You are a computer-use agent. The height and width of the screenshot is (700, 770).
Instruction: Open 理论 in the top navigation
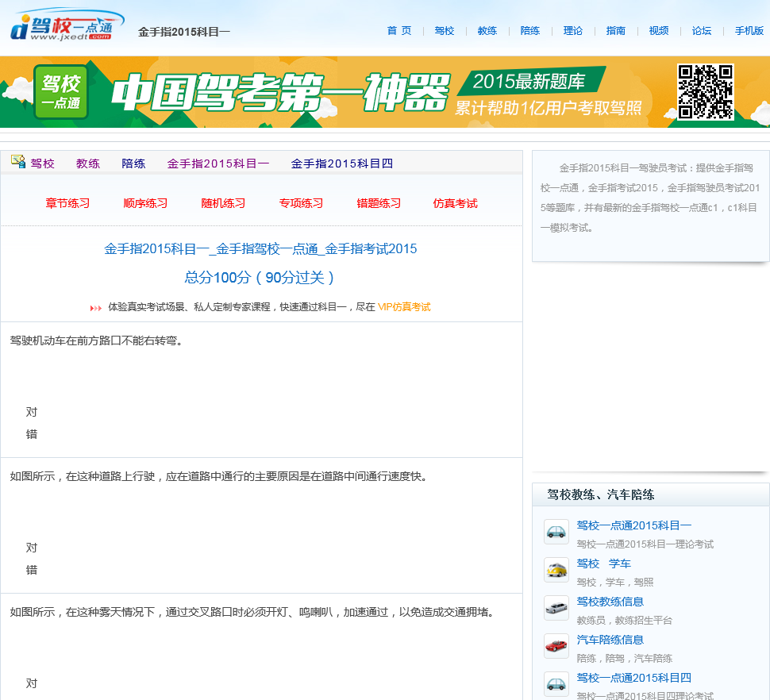tap(572, 31)
